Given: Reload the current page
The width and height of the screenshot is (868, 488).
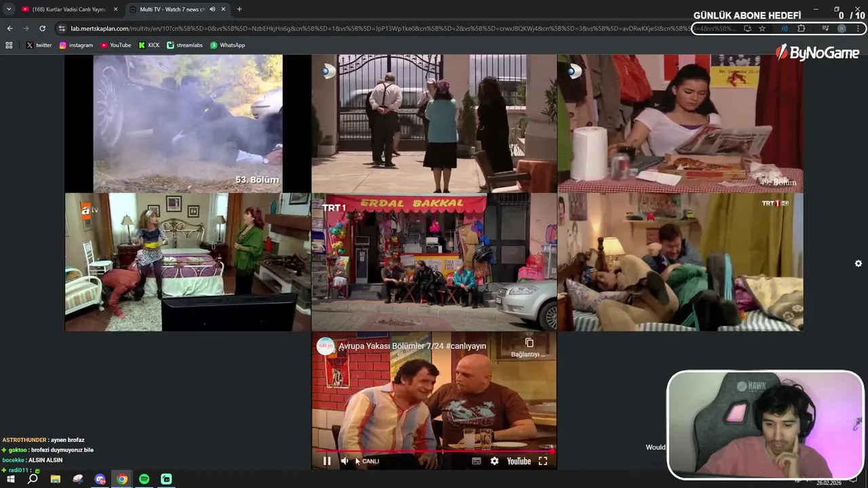Looking at the screenshot, I should pyautogui.click(x=42, y=28).
